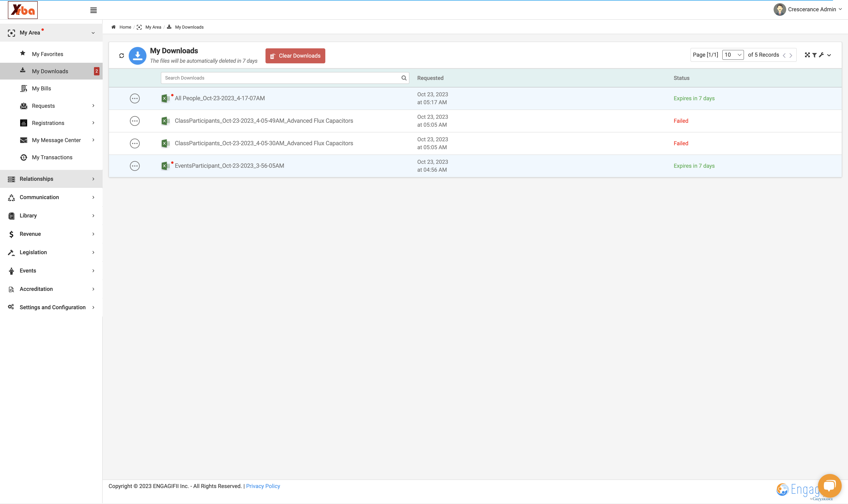Click the Xba logo
The width and height of the screenshot is (848, 504).
[23, 10]
